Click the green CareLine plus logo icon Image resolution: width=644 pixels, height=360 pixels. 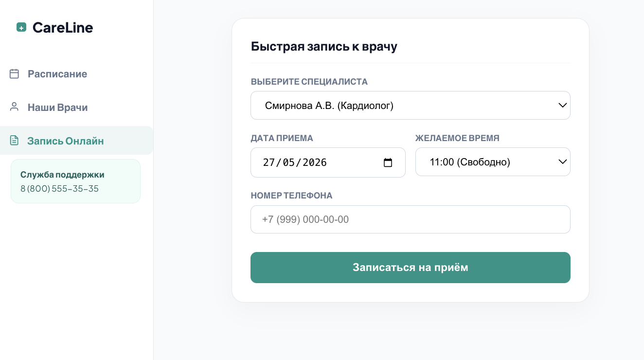[x=21, y=27]
